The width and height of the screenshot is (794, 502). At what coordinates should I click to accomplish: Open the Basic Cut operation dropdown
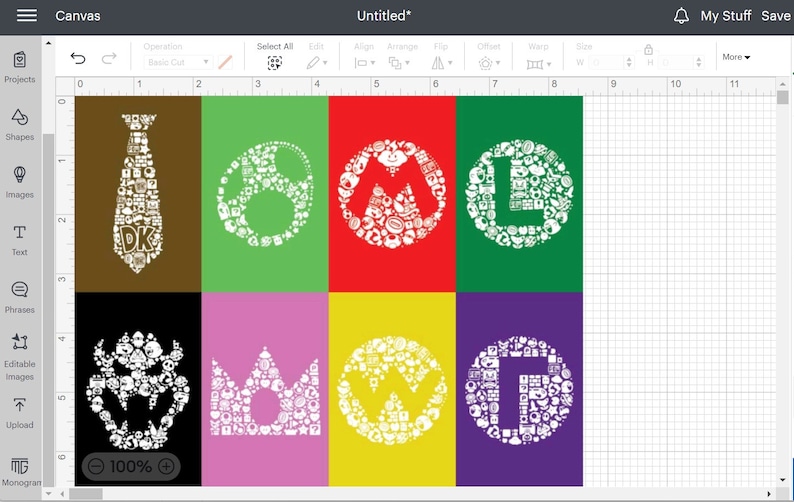coord(178,62)
